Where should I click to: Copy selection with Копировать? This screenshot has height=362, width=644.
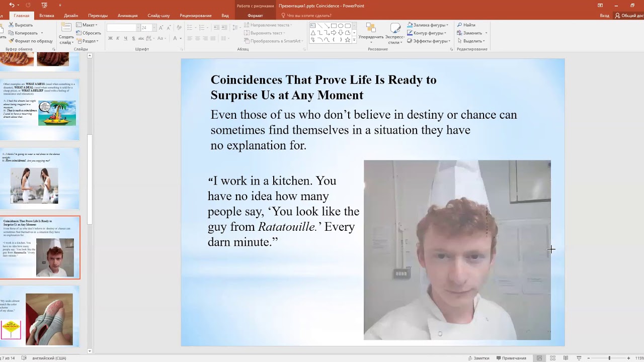click(x=23, y=33)
